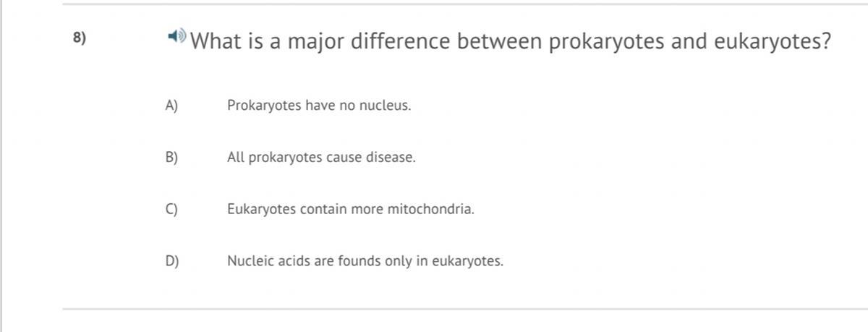Play question 8 audio with speaker icon
Viewport: 868px width, 332px height.
point(176,36)
